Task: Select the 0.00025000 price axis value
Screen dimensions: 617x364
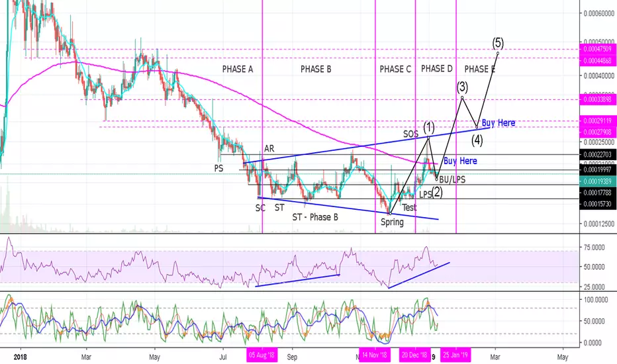Action: coord(599,142)
